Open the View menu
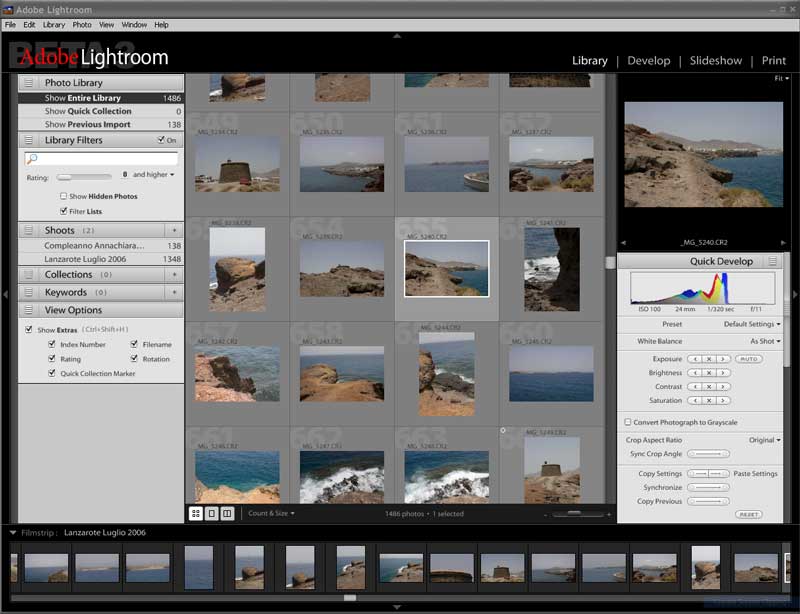800x614 pixels. tap(106, 24)
